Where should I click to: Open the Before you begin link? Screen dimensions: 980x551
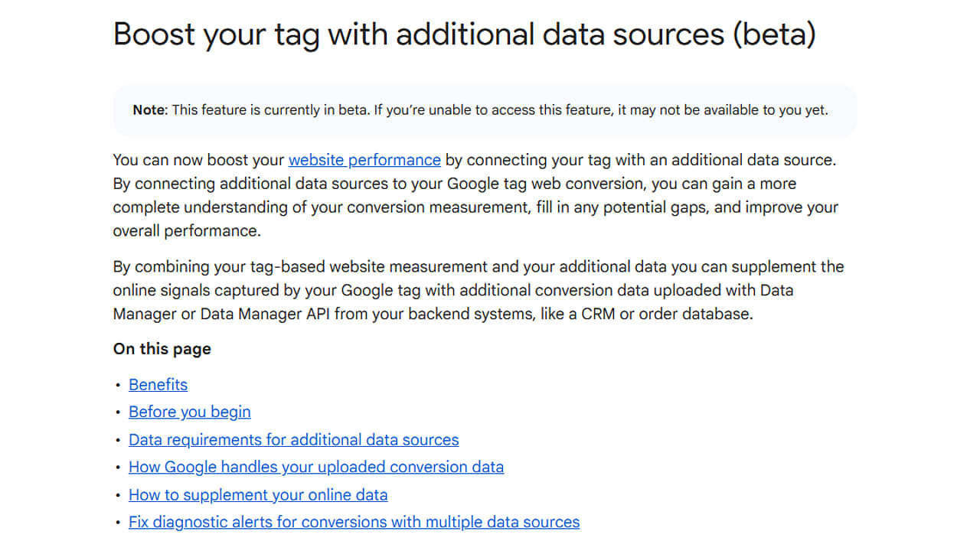[190, 412]
